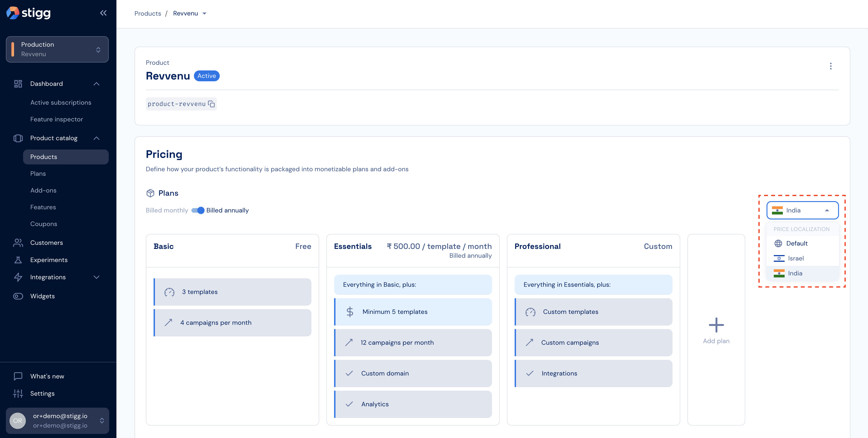The height and width of the screenshot is (438, 868).
Task: Click the gauge icon beside 3 templates
Action: click(x=169, y=292)
